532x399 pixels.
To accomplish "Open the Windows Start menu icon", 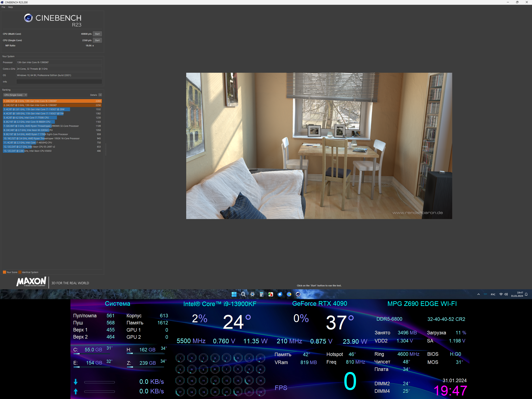I will pyautogui.click(x=234, y=294).
